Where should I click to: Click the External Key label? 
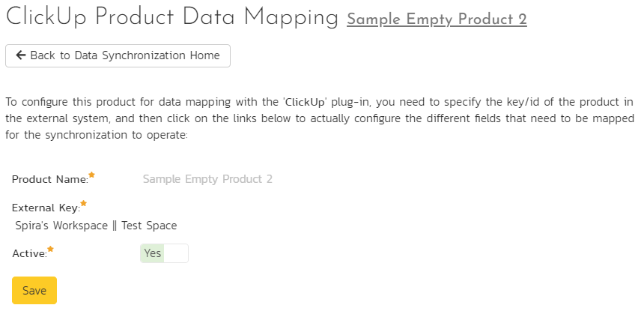coord(46,208)
